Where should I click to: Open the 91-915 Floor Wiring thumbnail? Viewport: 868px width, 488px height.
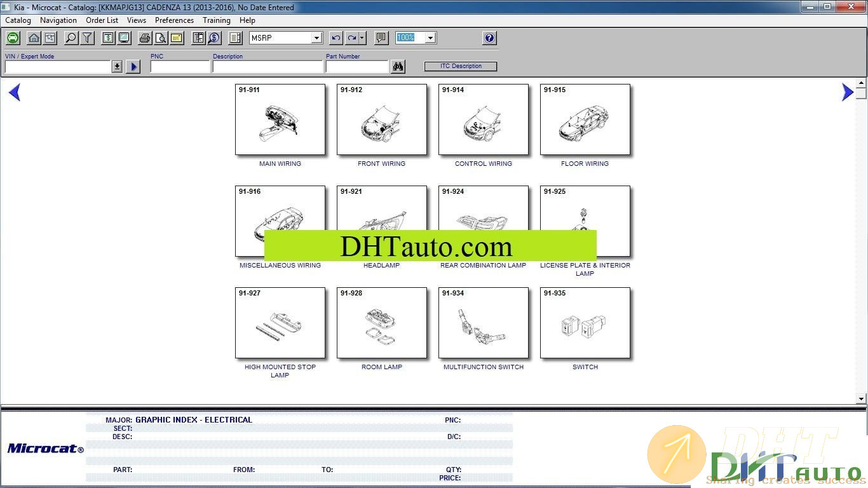pyautogui.click(x=585, y=119)
